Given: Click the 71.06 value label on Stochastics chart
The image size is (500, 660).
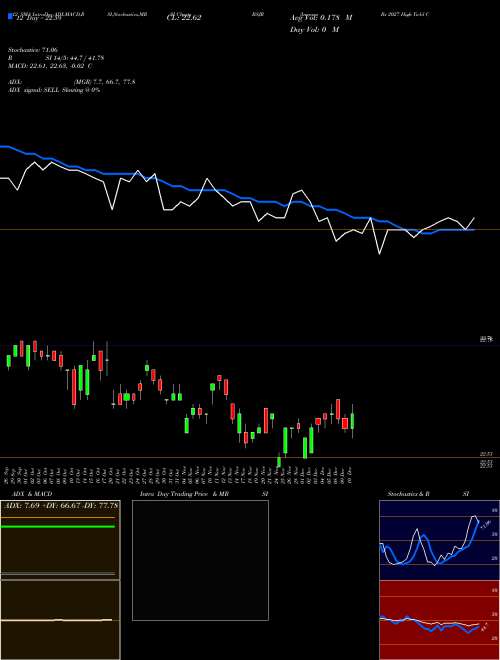Looking at the screenshot, I should [x=486, y=525].
